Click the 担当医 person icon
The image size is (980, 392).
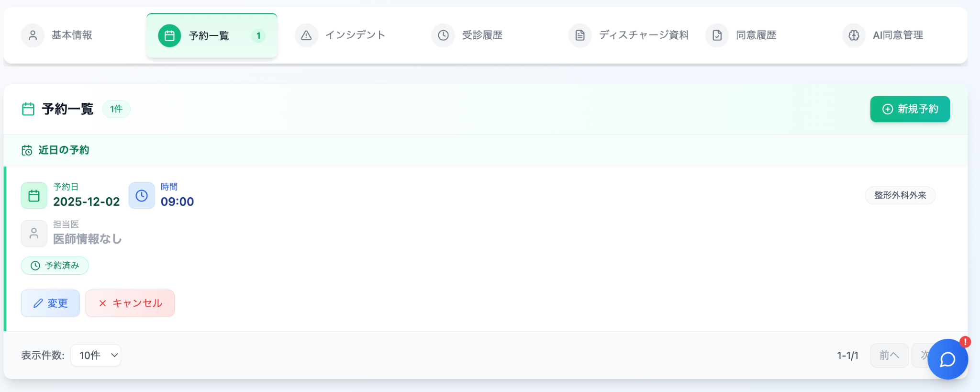(34, 233)
